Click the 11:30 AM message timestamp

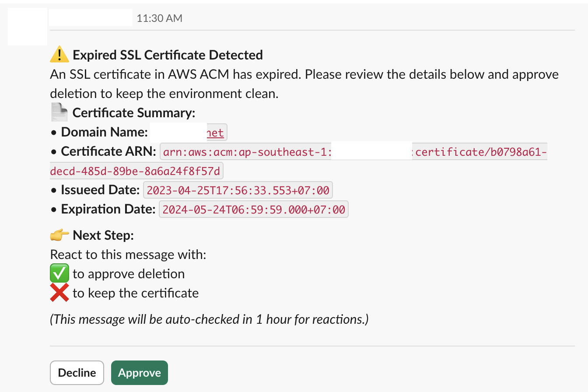click(x=159, y=18)
